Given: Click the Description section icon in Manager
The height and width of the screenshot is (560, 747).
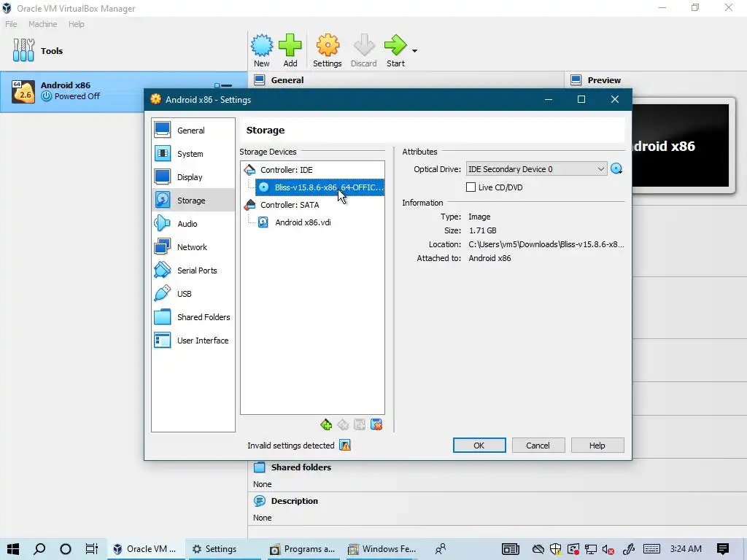Looking at the screenshot, I should pos(260,501).
